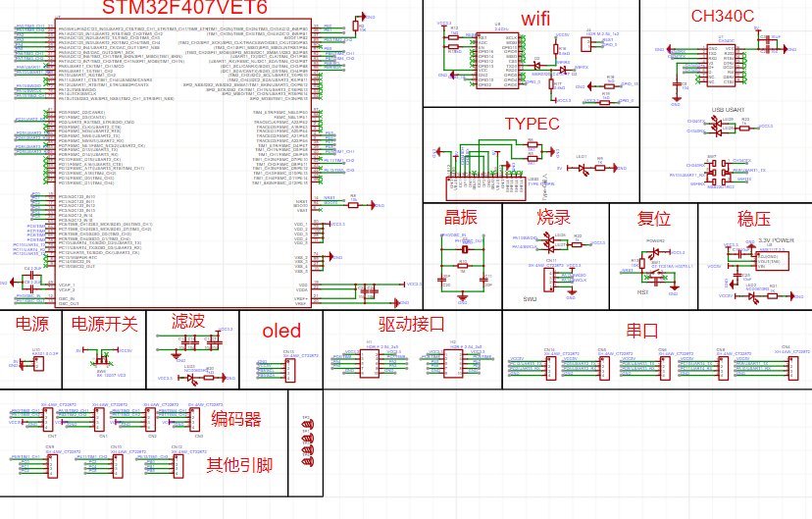Click the large STM32 microcontroller symbol body
This screenshot has width=812, height=519.
click(x=183, y=163)
